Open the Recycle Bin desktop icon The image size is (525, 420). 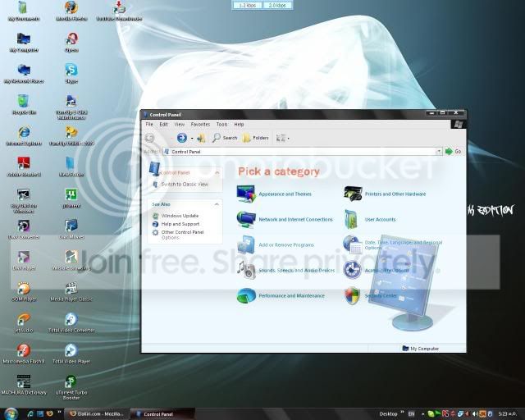point(24,104)
